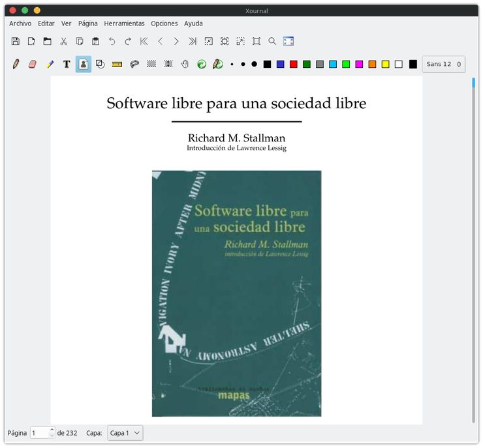483x448 pixels.
Task: Switch to the default pen
Action: [218, 64]
